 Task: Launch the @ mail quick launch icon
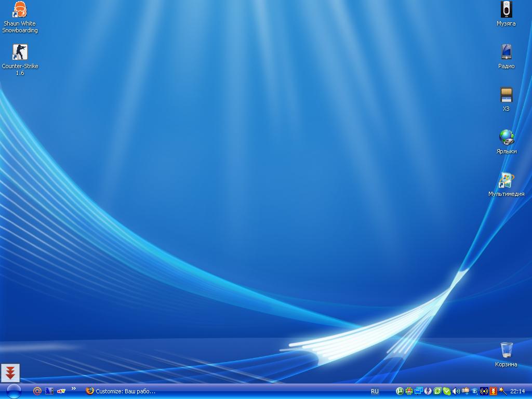(37, 391)
